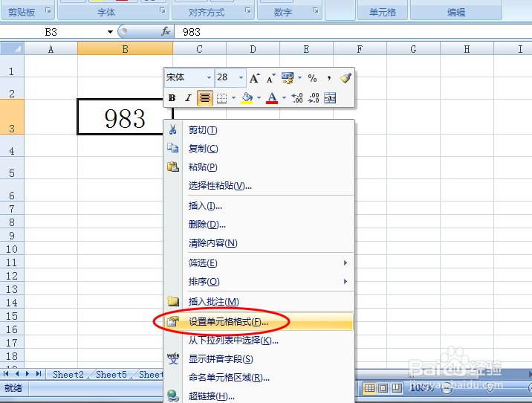This screenshot has width=532, height=403.
Task: Choose 删除(D)... from context menu
Action: click(259, 224)
